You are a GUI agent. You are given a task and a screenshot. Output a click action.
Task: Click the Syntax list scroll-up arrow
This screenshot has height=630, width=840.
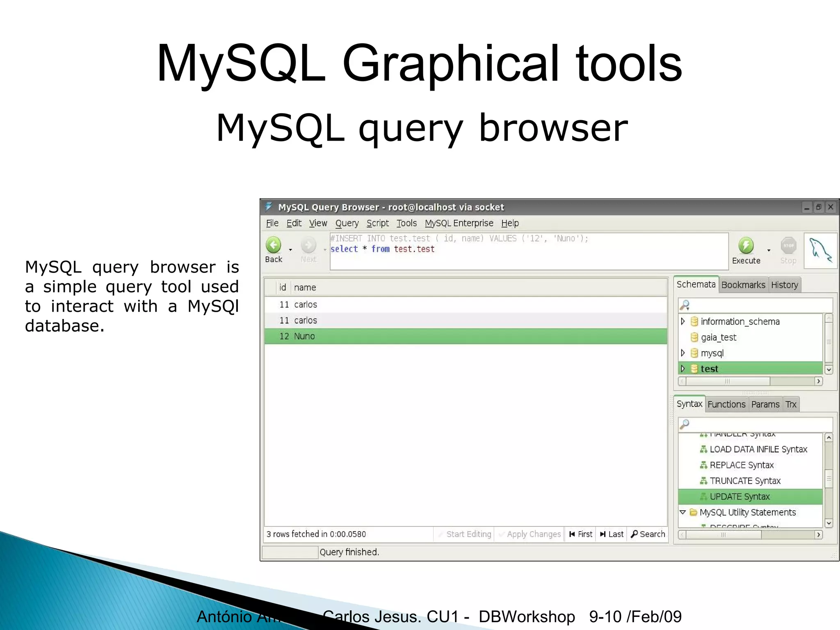829,438
